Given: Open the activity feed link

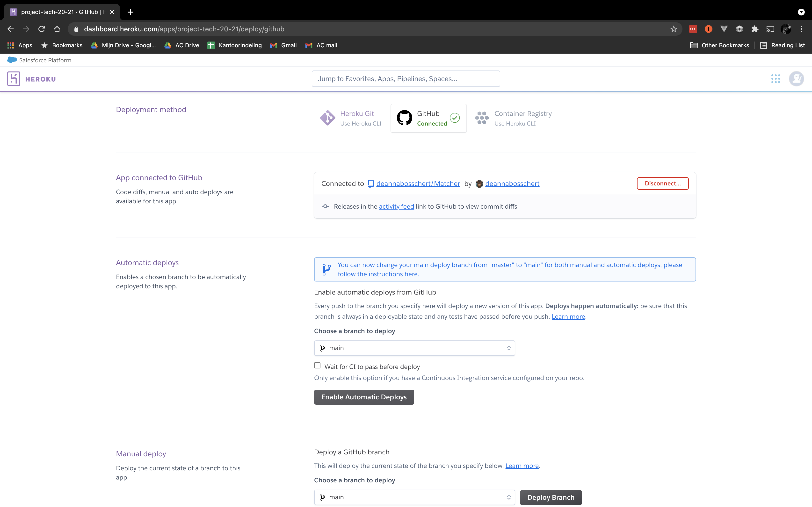Looking at the screenshot, I should point(396,206).
